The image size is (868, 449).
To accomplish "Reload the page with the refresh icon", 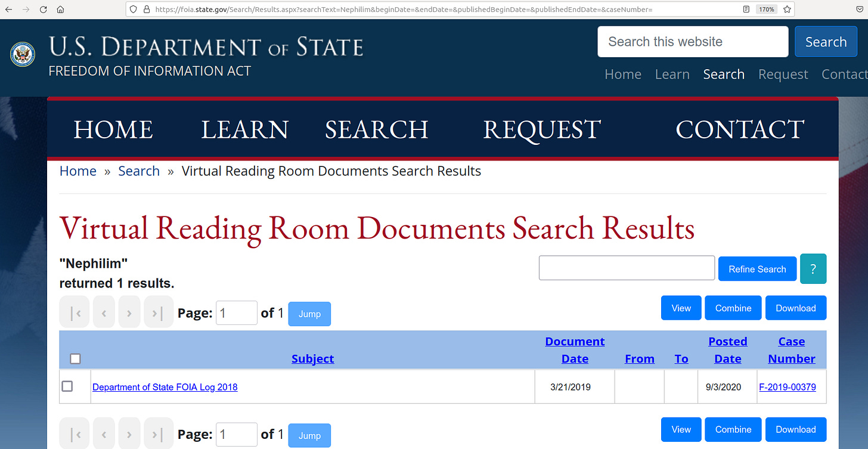I will tap(43, 10).
